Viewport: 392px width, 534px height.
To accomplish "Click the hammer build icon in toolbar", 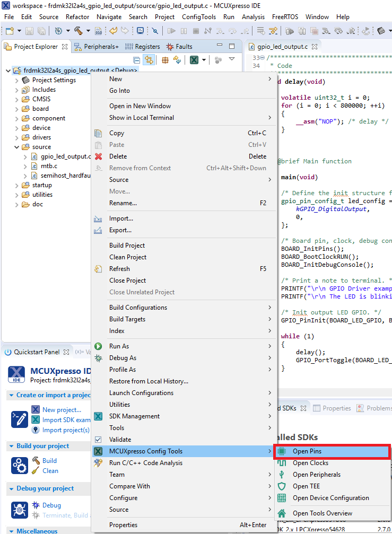I will 79,31.
